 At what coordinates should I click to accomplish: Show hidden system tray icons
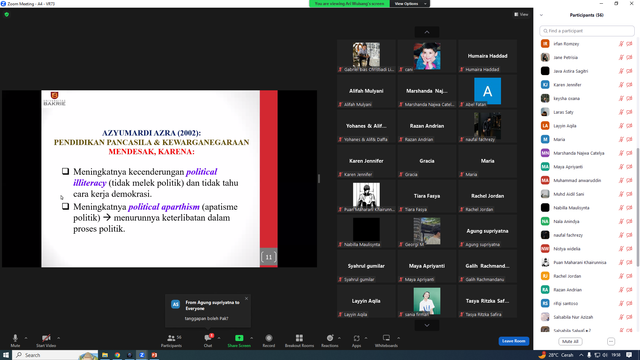[581, 355]
